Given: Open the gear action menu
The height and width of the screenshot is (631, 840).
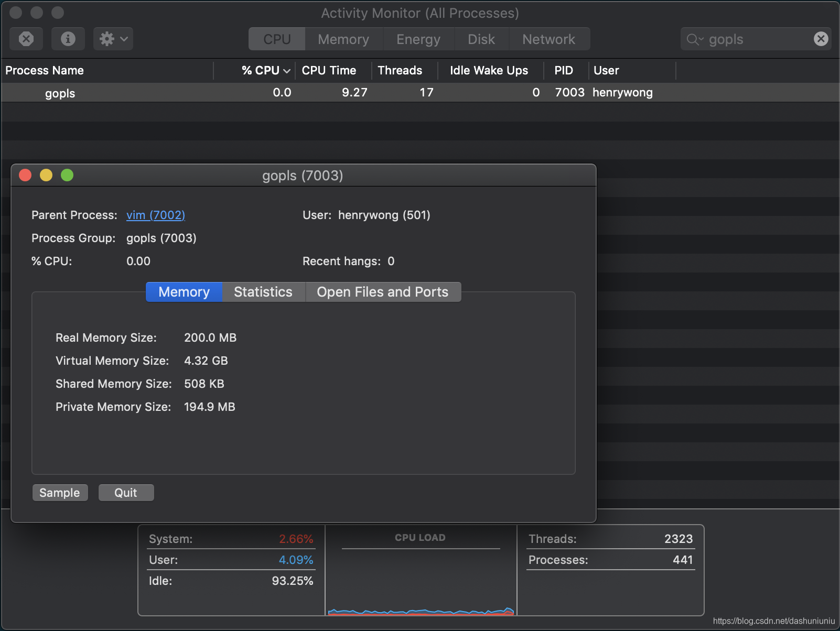Looking at the screenshot, I should coord(113,39).
